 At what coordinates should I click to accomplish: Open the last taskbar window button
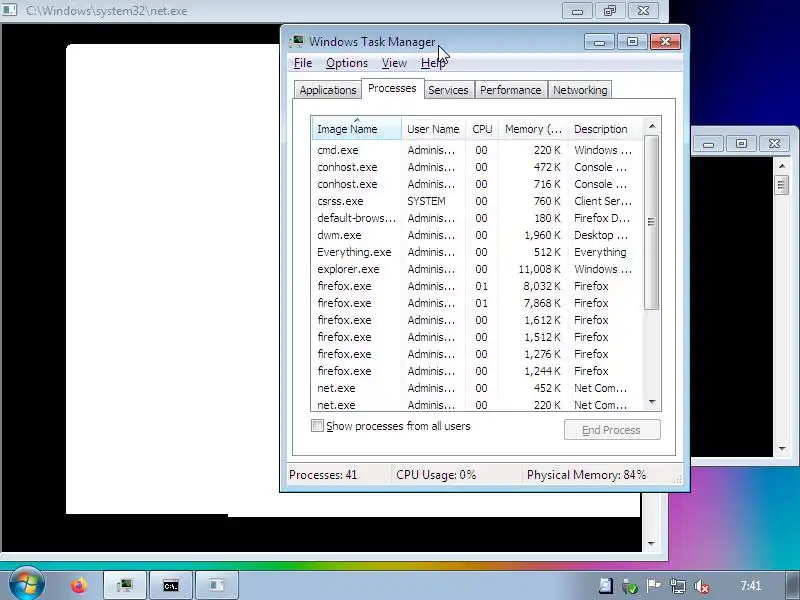(x=217, y=585)
